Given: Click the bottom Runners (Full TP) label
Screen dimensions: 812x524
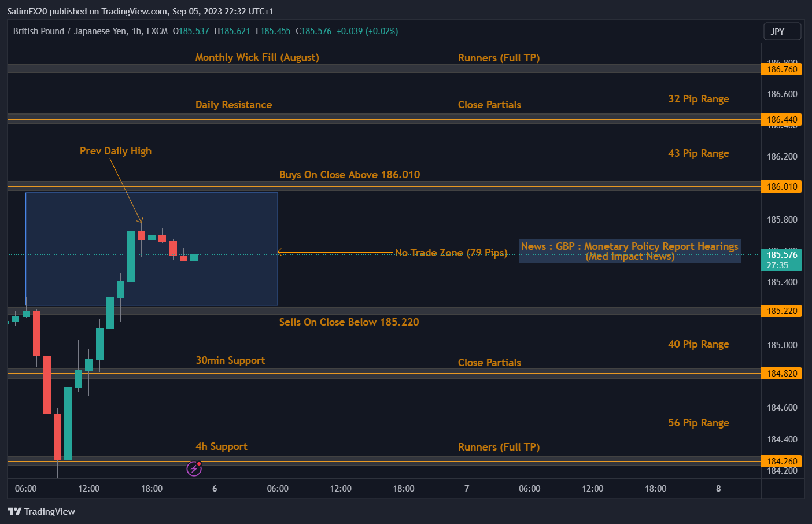Looking at the screenshot, I should point(499,447).
